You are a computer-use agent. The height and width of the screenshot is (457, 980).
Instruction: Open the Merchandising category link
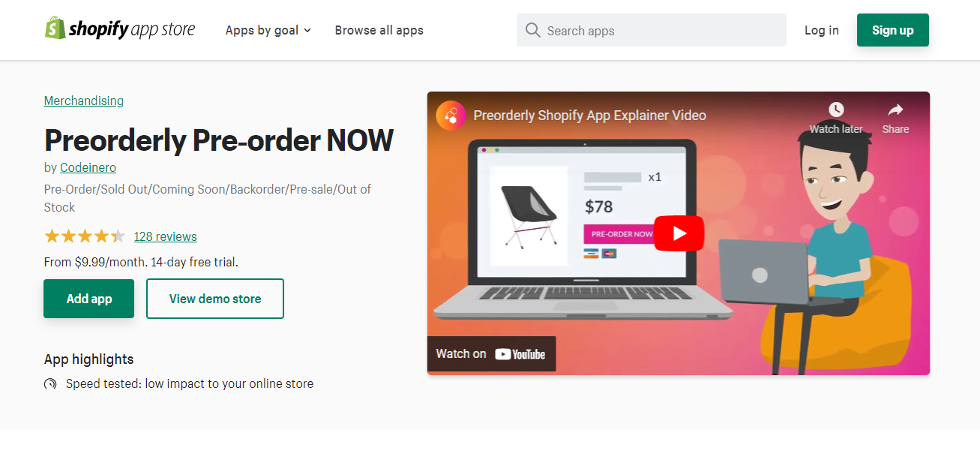pyautogui.click(x=84, y=101)
